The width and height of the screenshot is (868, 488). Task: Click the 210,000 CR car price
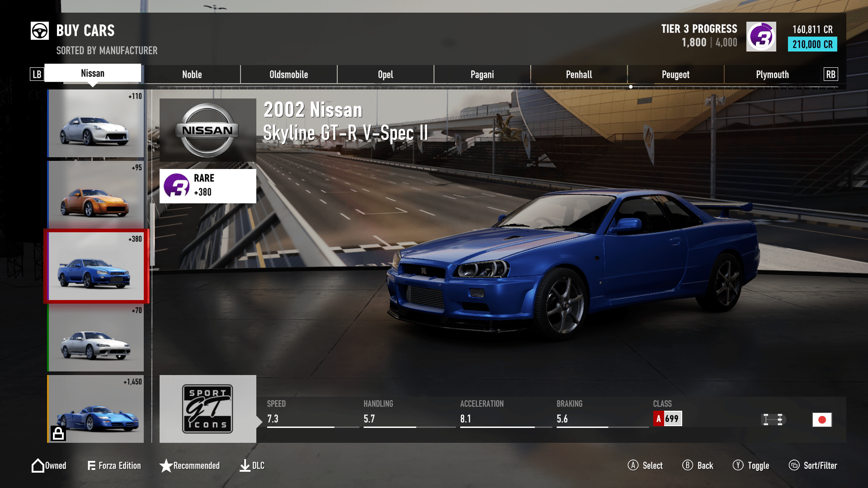coord(812,44)
